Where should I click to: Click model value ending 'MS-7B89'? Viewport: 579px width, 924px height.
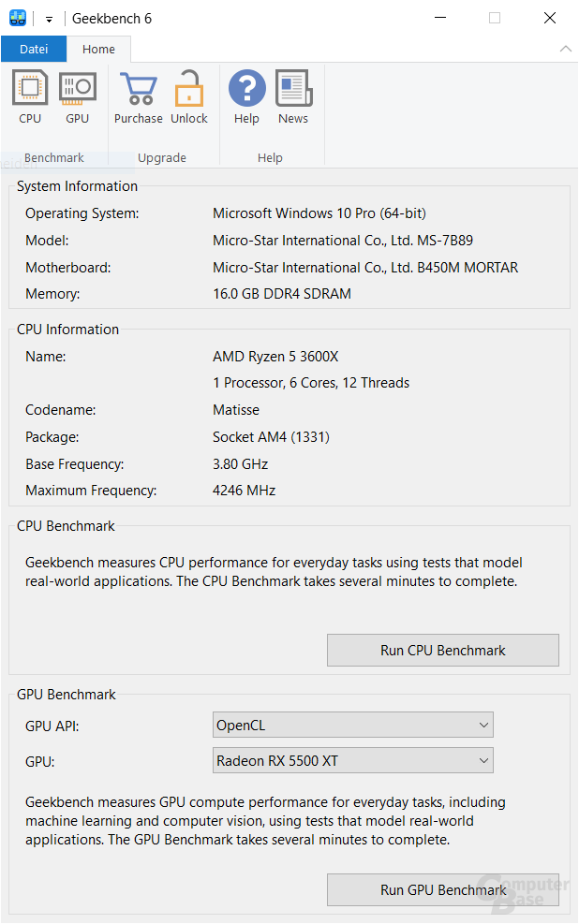[x=343, y=241]
